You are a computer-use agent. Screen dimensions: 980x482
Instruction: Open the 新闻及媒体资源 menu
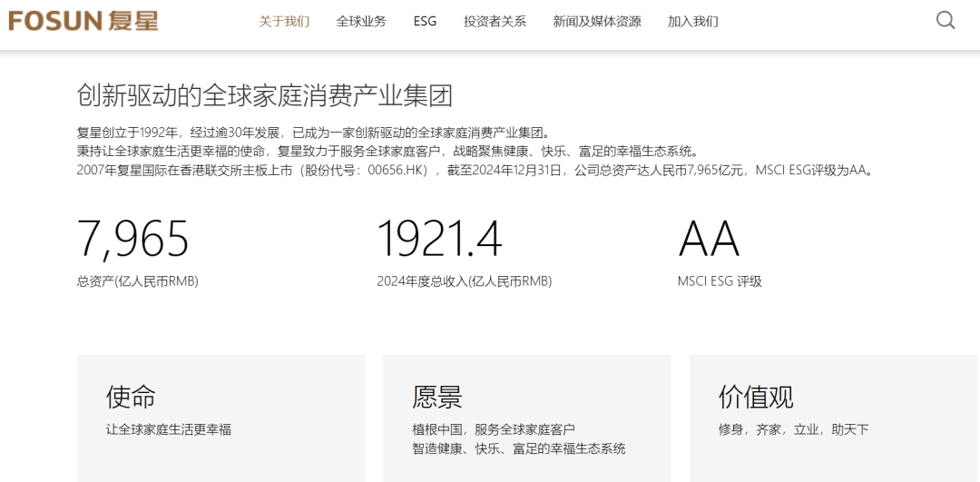[x=597, y=21]
